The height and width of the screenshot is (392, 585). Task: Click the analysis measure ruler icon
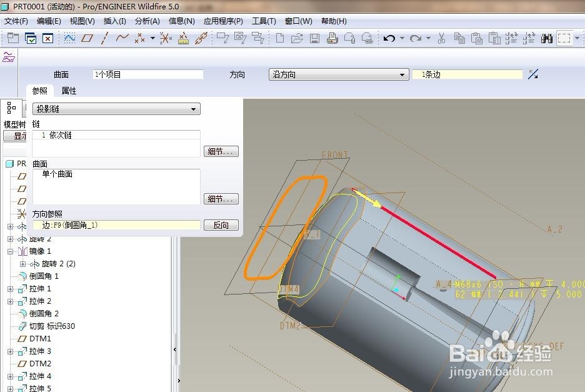point(183,38)
